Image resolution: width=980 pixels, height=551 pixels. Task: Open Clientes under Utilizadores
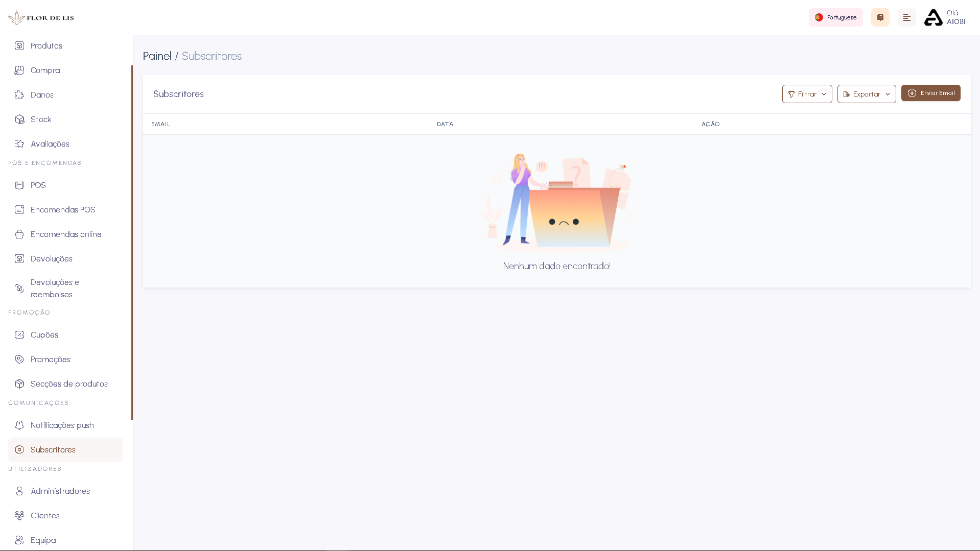click(44, 515)
